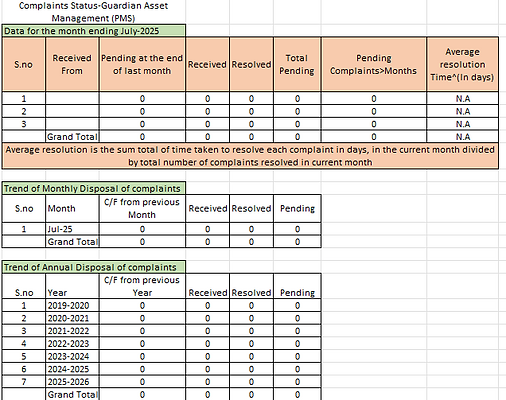The image size is (506, 400).
Task: Click 'Grand Total' in the monthly trend table
Action: 72,242
